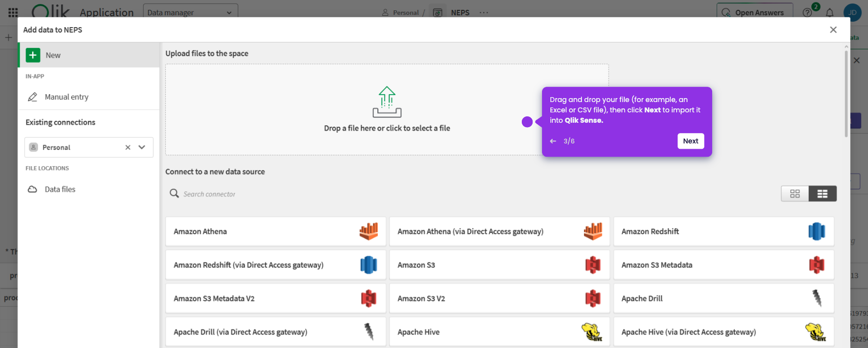Click the Apache Hive bee logo
Screen dimensions: 868x348
pos(592,332)
